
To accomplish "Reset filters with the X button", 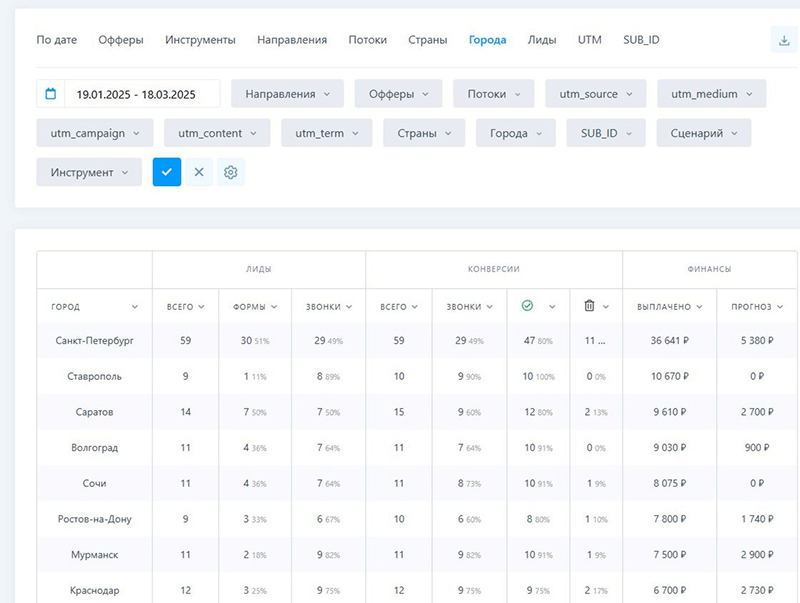I will (199, 172).
